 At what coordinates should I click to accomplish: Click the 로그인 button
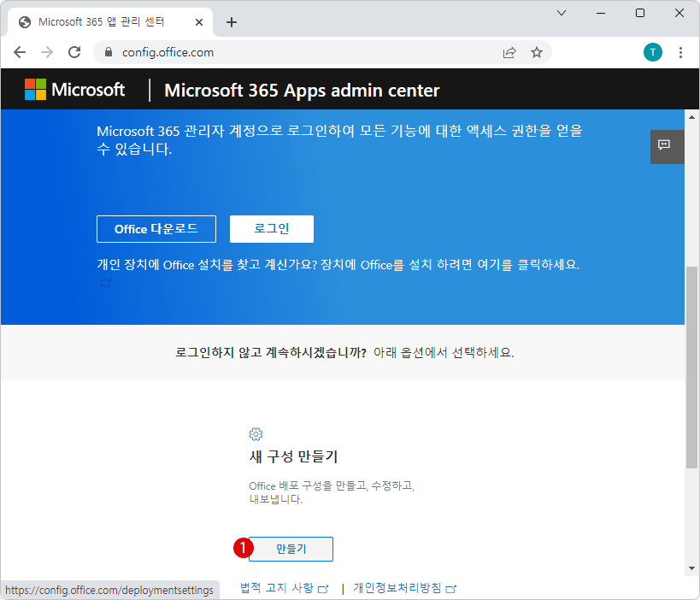[272, 229]
